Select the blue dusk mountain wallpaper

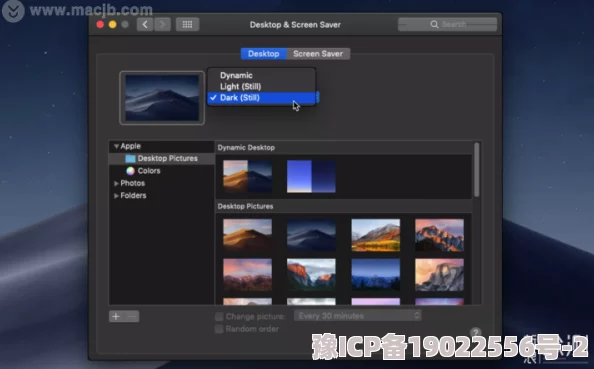click(375, 275)
